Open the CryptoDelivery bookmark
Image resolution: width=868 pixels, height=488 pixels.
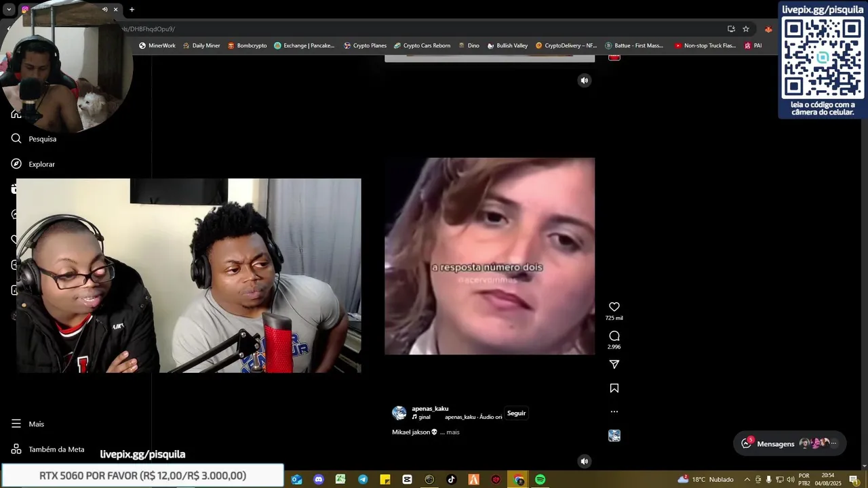pos(566,45)
